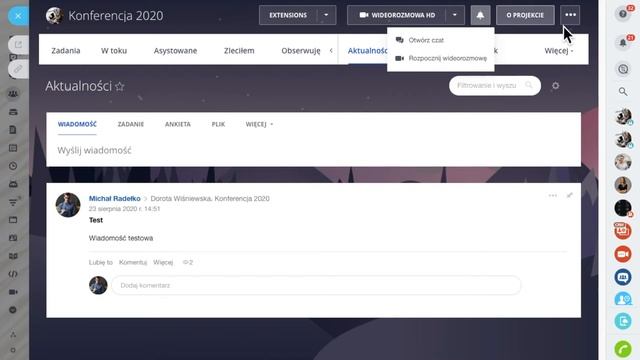Click the green phone call button

[x=623, y=349]
